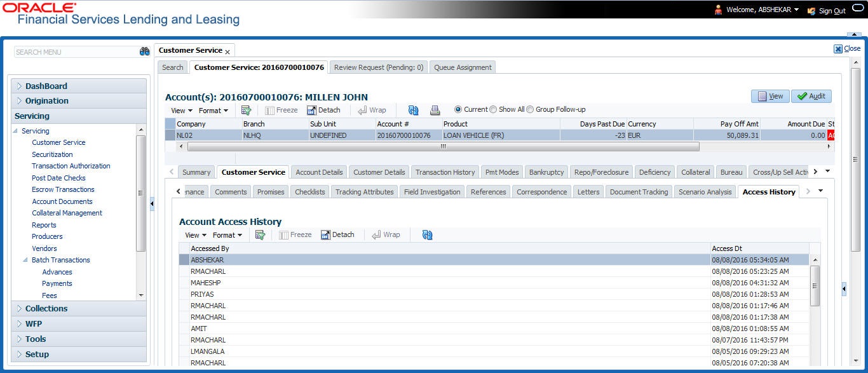
Task: Open Securitization in the menu tree
Action: (52, 154)
